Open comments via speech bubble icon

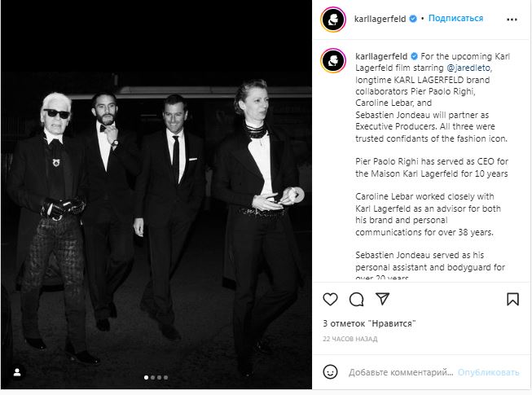pos(357,300)
